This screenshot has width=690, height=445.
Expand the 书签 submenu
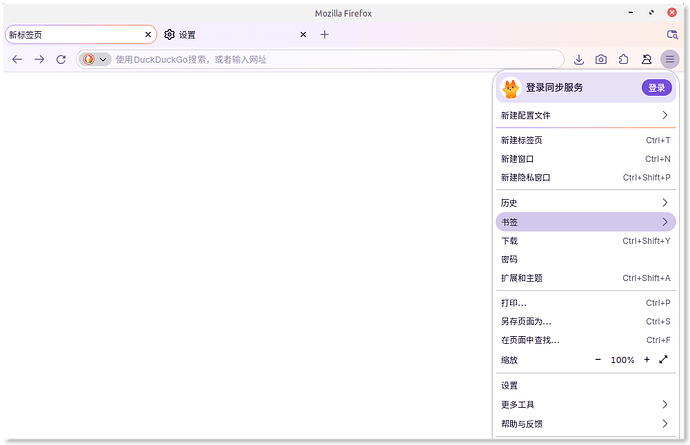click(x=586, y=222)
